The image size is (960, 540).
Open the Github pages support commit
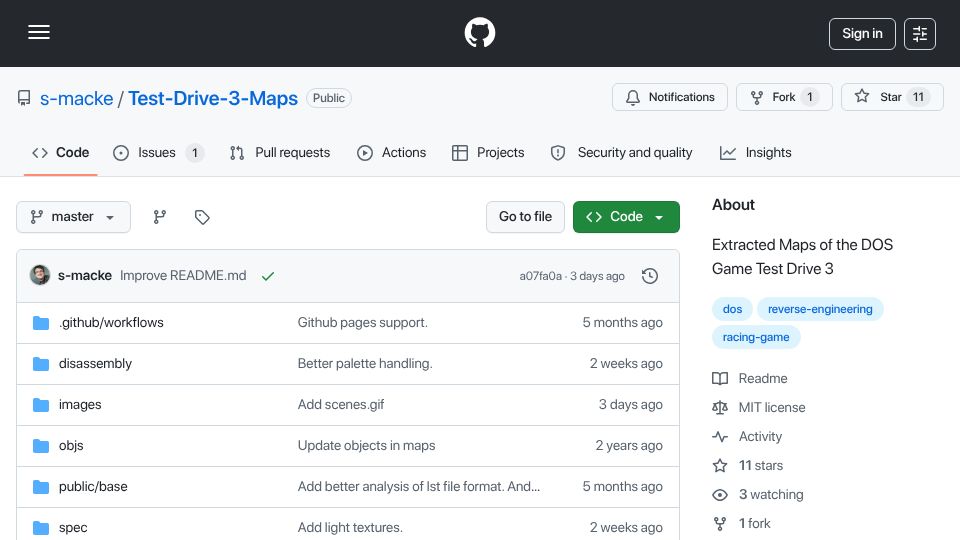click(x=362, y=323)
